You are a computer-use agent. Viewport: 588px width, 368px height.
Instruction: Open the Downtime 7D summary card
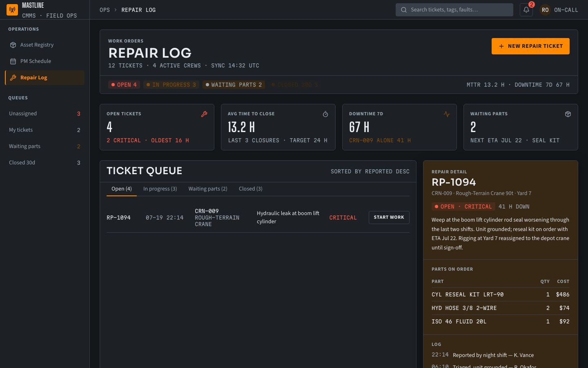pyautogui.click(x=399, y=127)
